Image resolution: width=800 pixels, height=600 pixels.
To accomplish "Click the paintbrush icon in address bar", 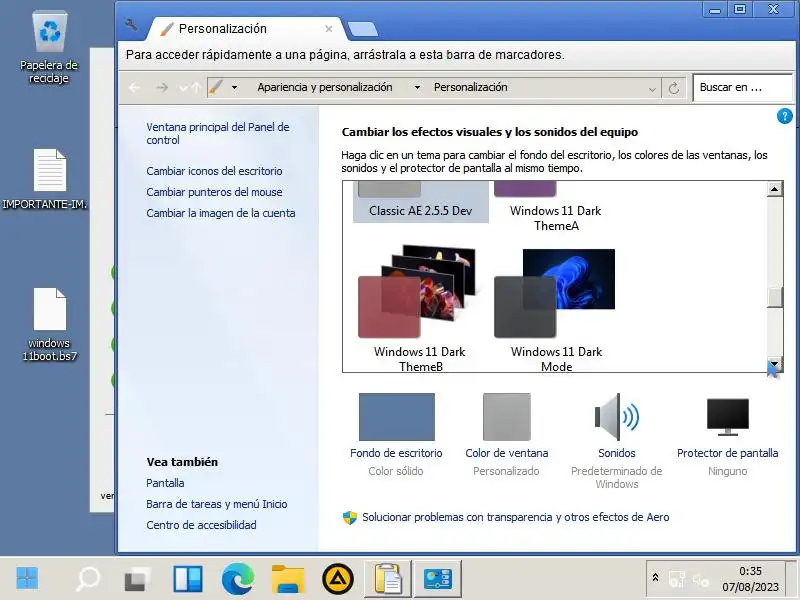I will [216, 87].
